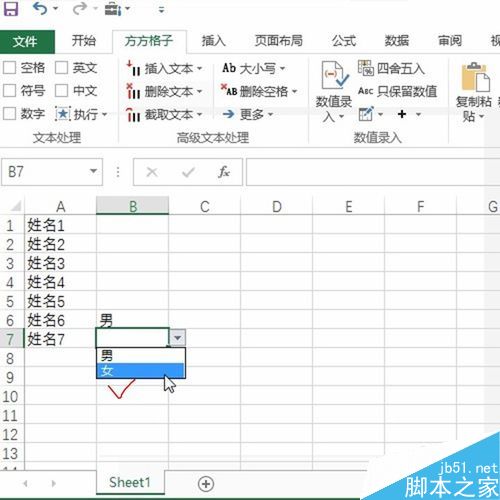Choose 女 from the dropdown list
Viewport: 500px width, 500px height.
pos(140,371)
